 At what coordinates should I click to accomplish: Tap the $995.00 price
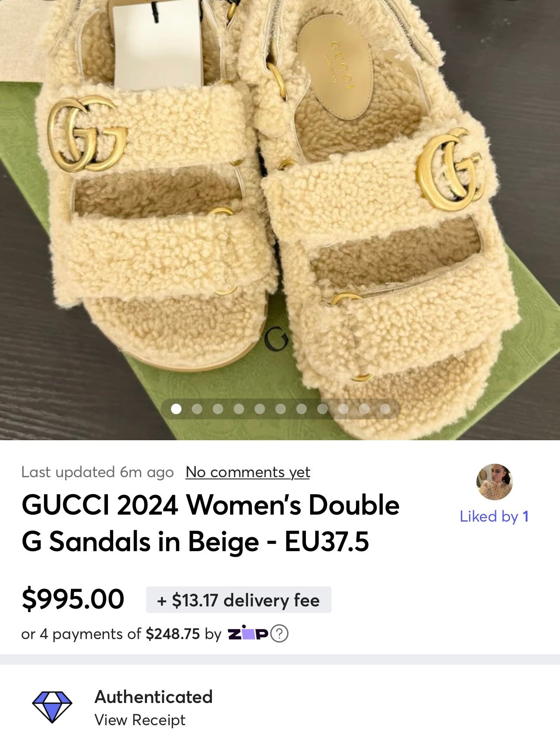coord(73,599)
